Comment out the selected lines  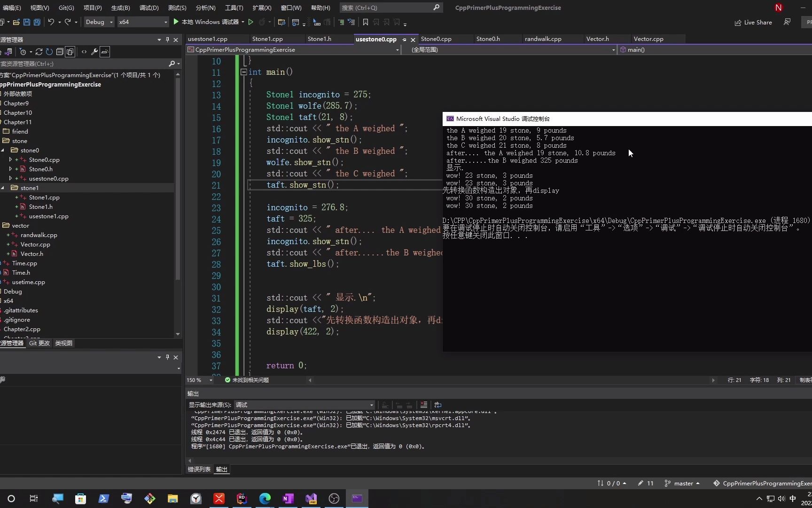point(341,22)
